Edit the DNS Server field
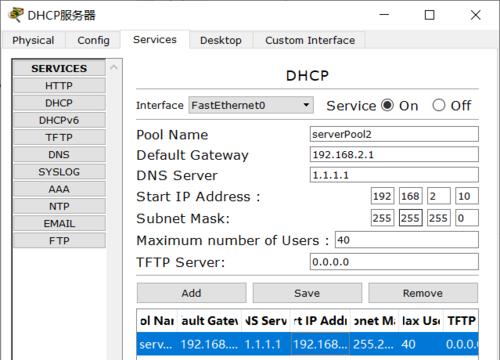The image size is (500, 360). coord(394,175)
